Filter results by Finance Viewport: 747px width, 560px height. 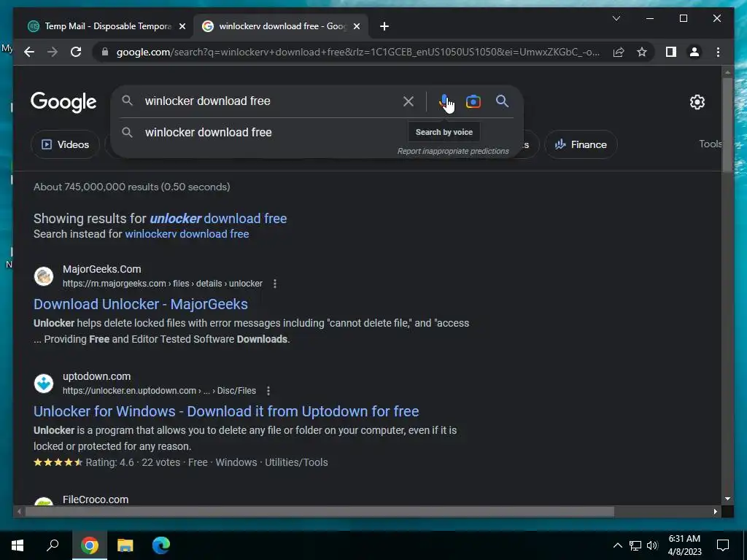pos(581,144)
